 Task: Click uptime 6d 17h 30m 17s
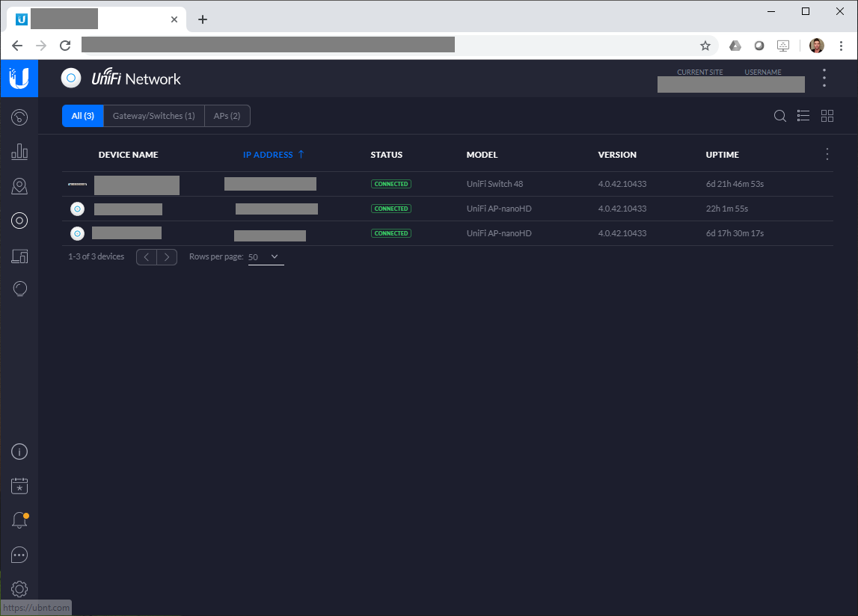point(735,233)
